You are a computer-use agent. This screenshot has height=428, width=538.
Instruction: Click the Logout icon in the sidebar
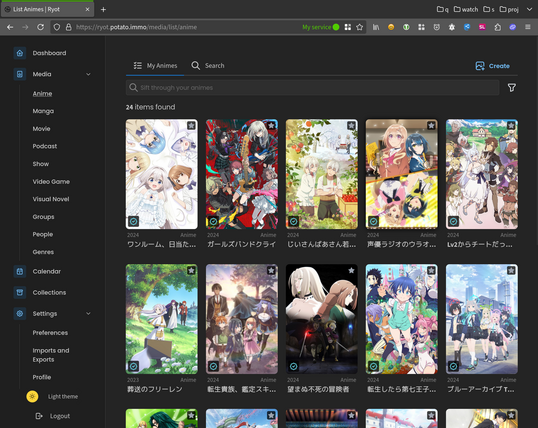point(39,416)
